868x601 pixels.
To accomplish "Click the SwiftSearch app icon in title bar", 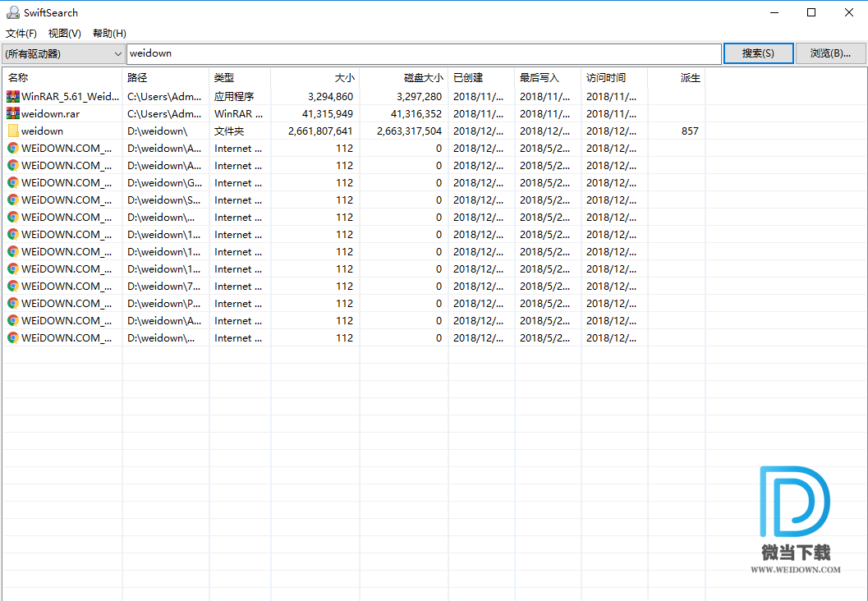I will click(x=13, y=12).
